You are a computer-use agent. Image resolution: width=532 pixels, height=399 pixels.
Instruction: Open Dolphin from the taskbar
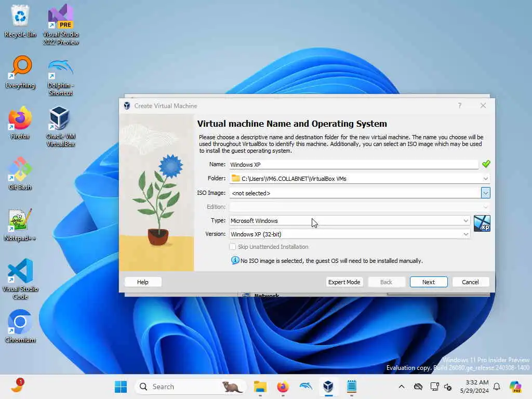pyautogui.click(x=305, y=387)
